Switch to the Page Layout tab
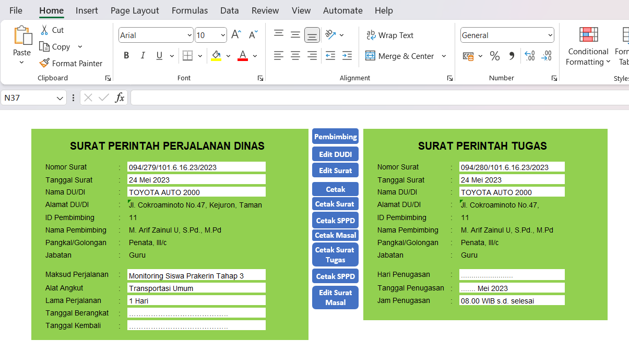Screen dimensions: 629x364 [135, 10]
